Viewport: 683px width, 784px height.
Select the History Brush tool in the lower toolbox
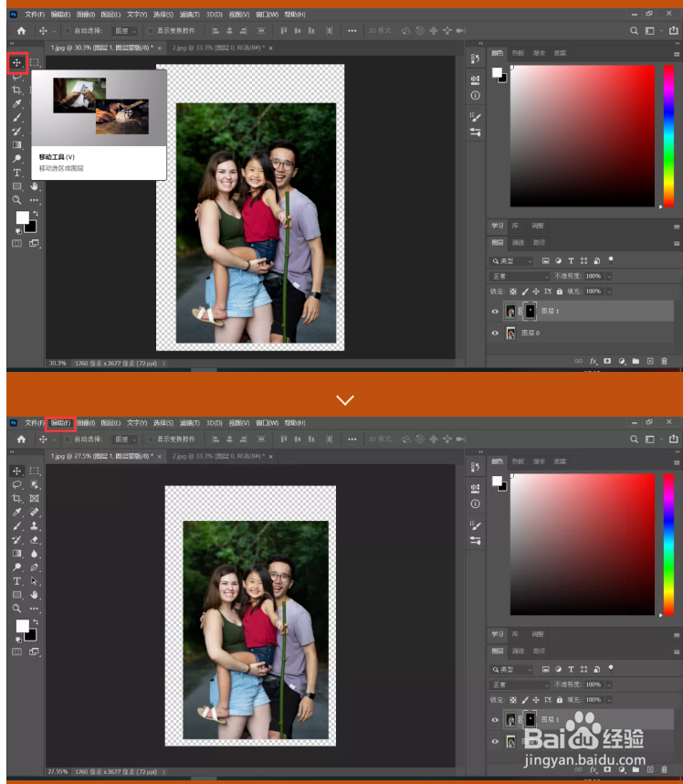pos(17,540)
